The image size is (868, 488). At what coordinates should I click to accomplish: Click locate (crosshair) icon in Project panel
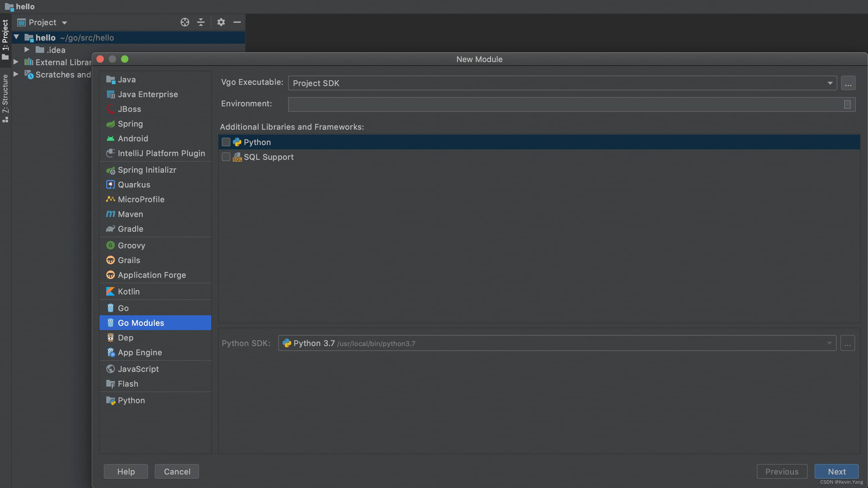click(x=185, y=22)
